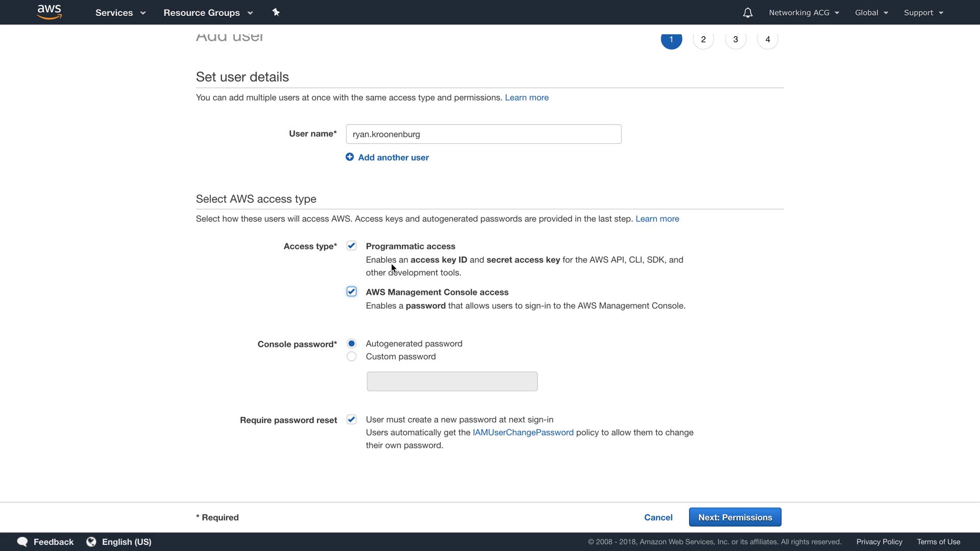Go to step 4 circle
The width and height of the screenshot is (980, 551).
[768, 40]
